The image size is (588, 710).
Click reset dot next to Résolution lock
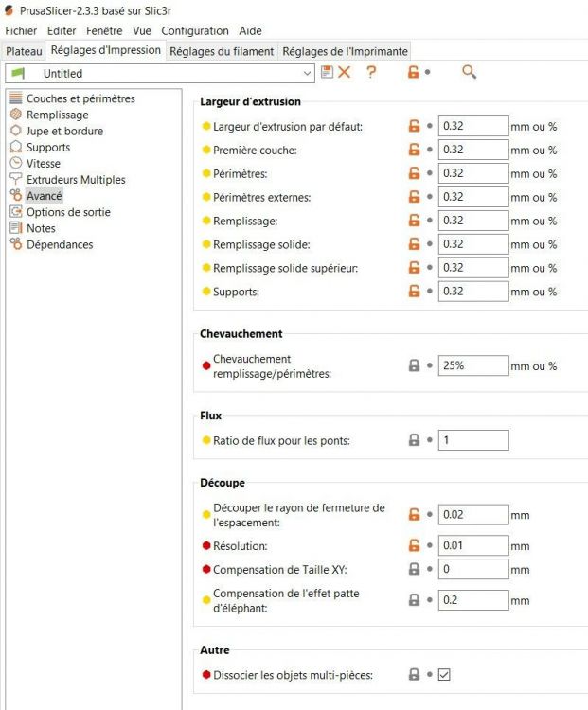430,545
